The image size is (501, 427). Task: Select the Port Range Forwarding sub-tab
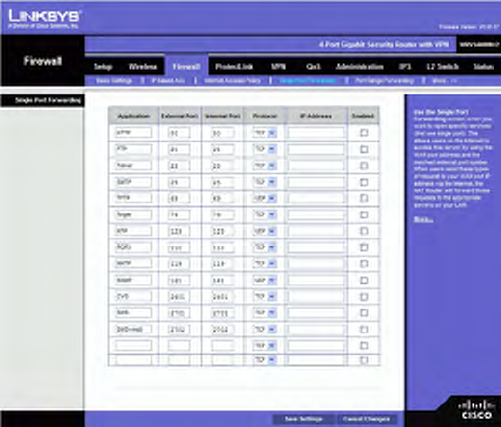(x=384, y=81)
